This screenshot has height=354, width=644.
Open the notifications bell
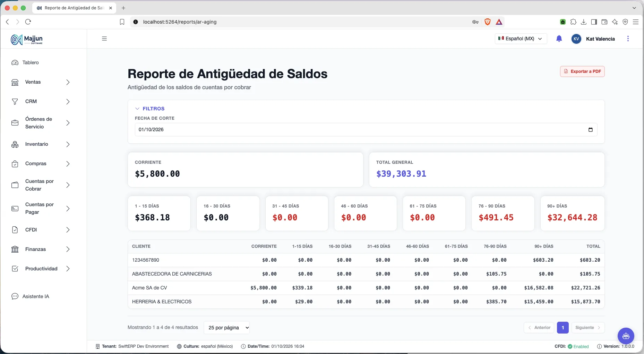pos(559,39)
